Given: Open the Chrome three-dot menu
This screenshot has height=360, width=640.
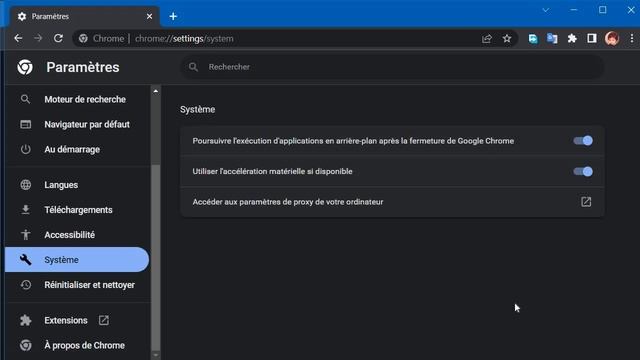Looking at the screenshot, I should coord(631,38).
